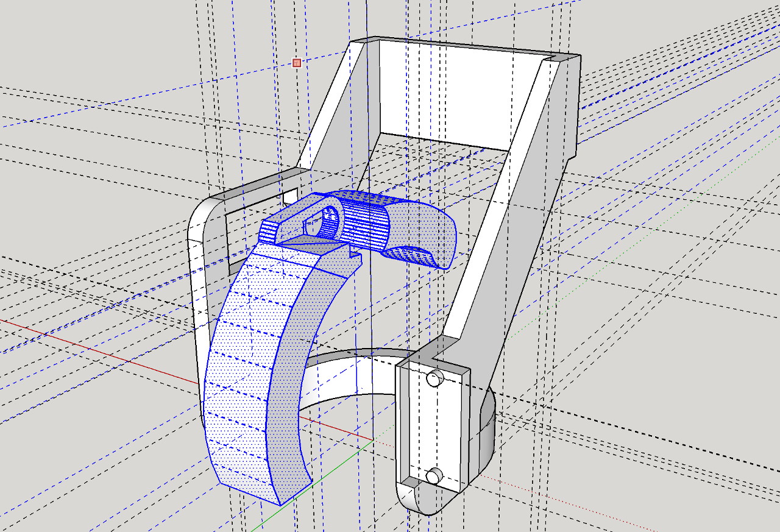Image resolution: width=780 pixels, height=532 pixels.
Task: Click the red square guide point marker
Action: click(x=297, y=63)
